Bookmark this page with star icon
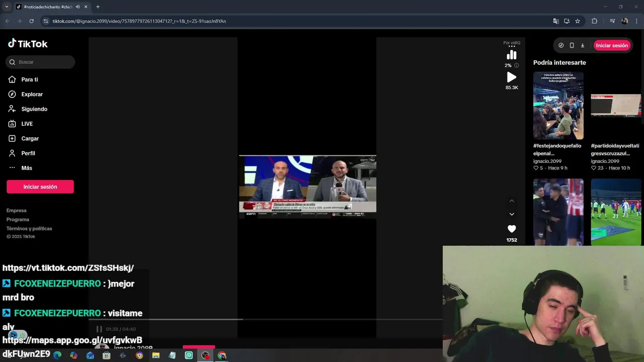The image size is (644, 362). [578, 21]
